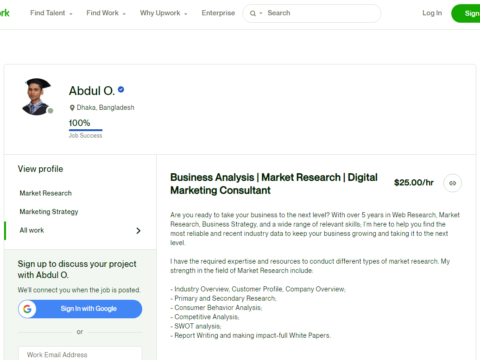Click the Abdul O. name heading
Screen dimensions: 480x360
pyautogui.click(x=92, y=91)
